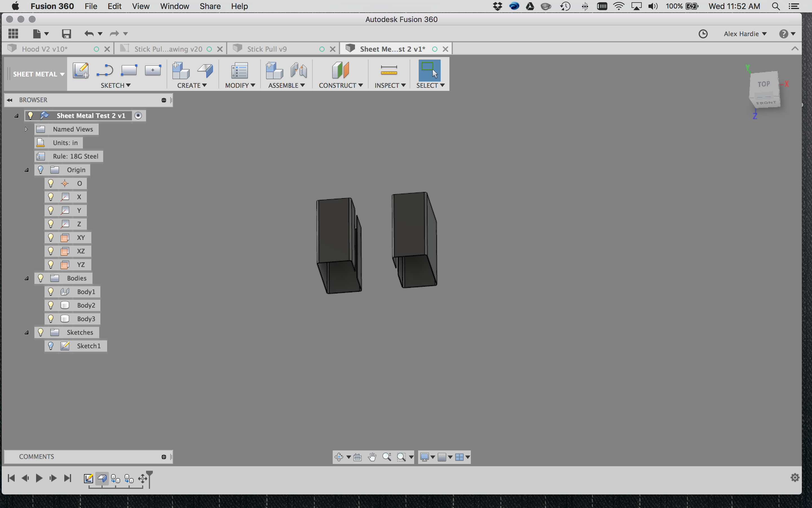Click the Orbit tool in navigation bar
The height and width of the screenshot is (508, 812).
(339, 457)
